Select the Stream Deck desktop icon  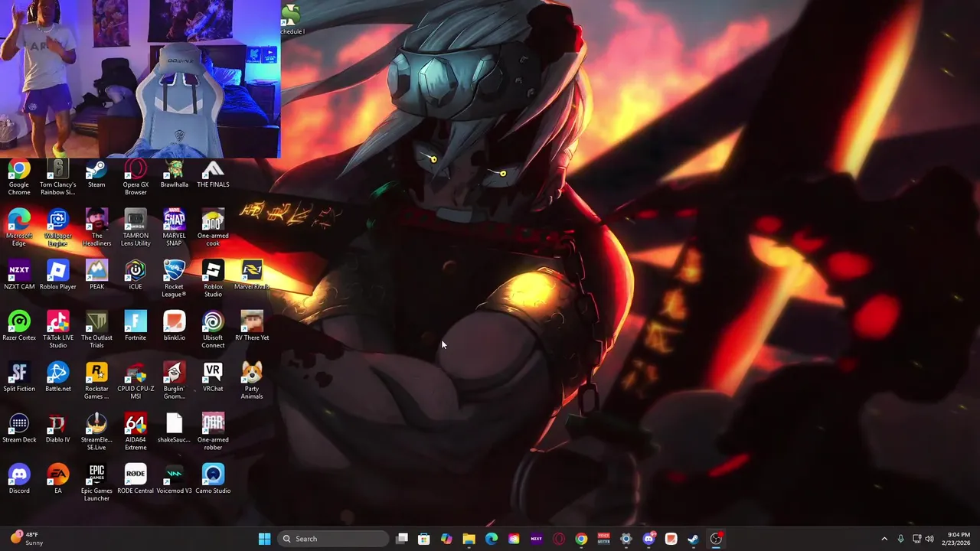(x=19, y=429)
